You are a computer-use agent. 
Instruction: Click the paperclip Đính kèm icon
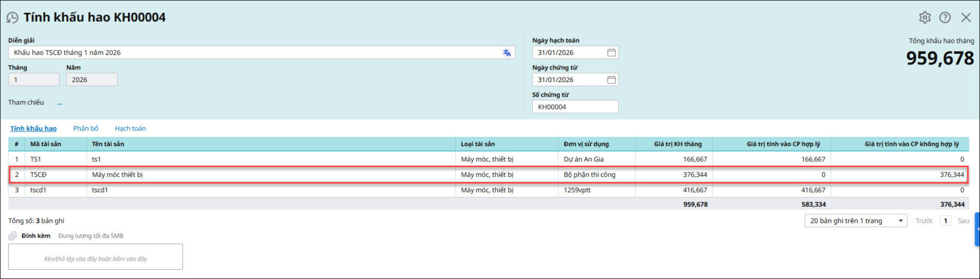click(12, 236)
